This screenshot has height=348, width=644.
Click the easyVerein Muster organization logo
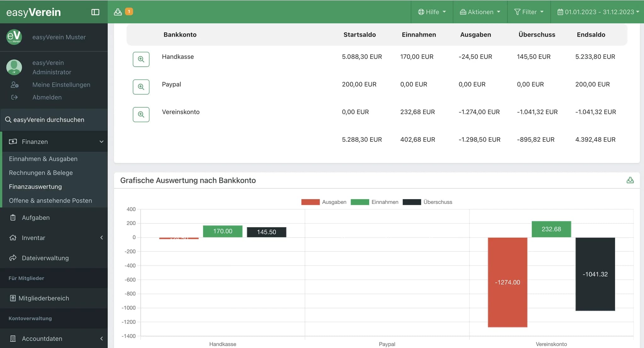[14, 37]
